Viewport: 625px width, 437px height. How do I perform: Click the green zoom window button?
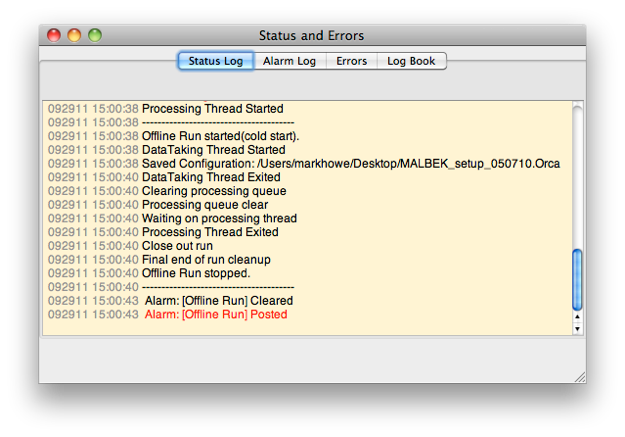[95, 35]
